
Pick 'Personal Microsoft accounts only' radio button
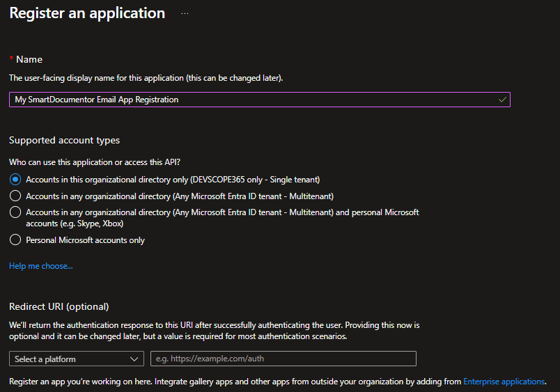point(15,240)
